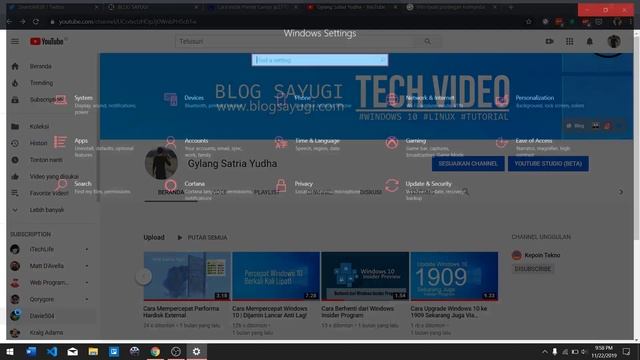Open Windows 10 Insider Preview video thumbnail
Screen dimensions: 640x360
pyautogui.click(x=365, y=276)
